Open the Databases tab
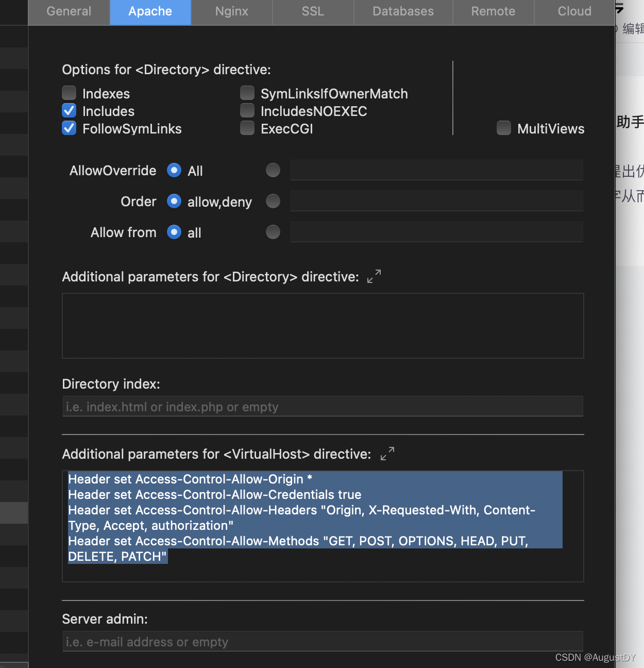This screenshot has height=668, width=644. (403, 11)
